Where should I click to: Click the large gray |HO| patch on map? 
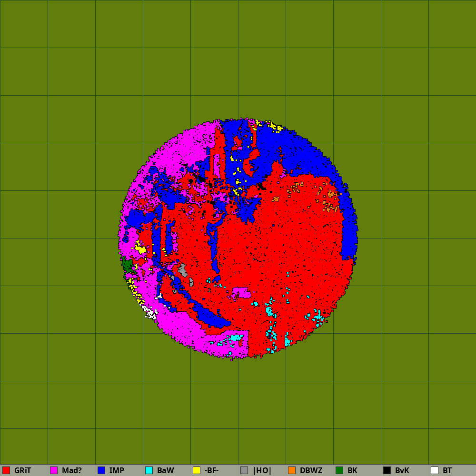[x=182, y=270]
